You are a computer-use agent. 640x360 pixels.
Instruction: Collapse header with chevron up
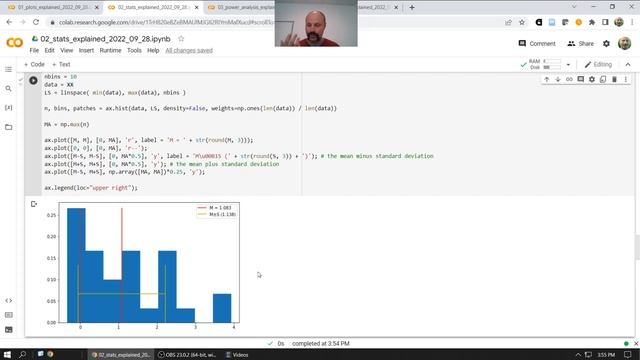pos(628,64)
